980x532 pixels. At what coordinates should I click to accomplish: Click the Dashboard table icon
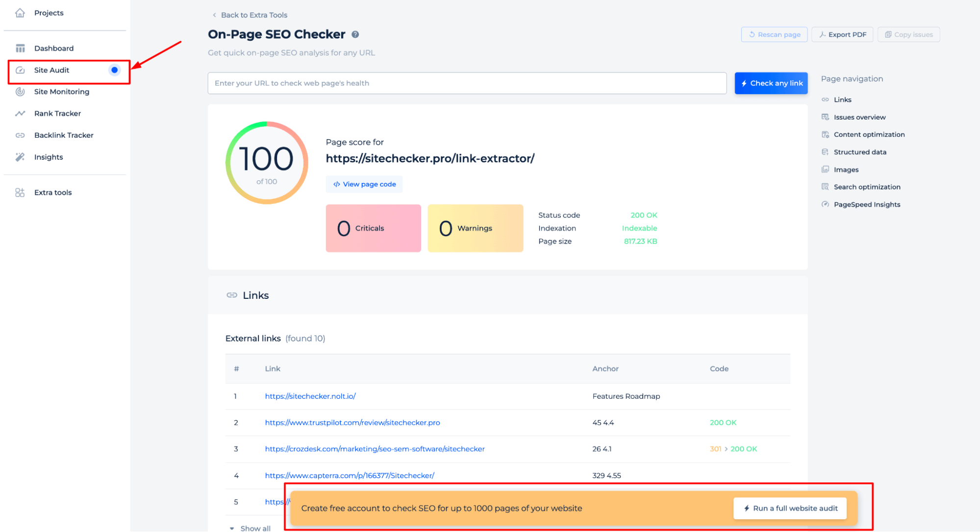pos(20,48)
